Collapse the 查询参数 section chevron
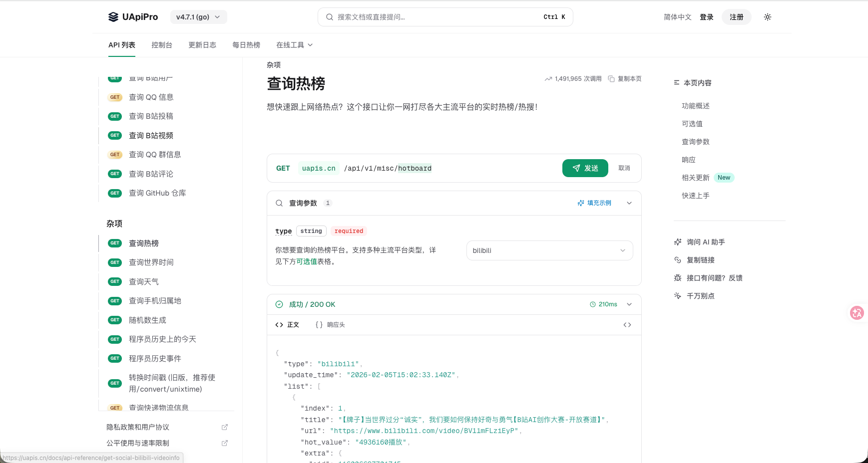This screenshot has height=463, width=868. [629, 203]
